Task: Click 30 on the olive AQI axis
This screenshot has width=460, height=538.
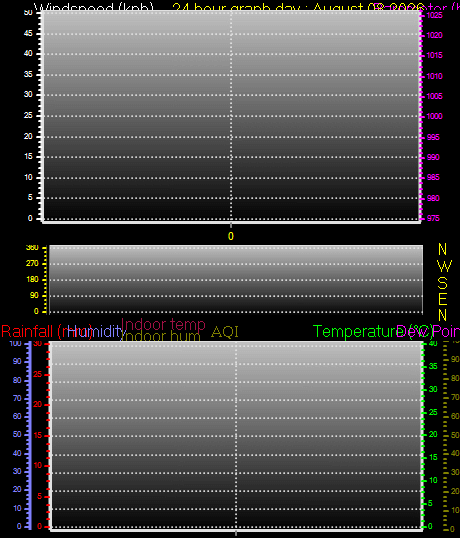Action: 455,472
